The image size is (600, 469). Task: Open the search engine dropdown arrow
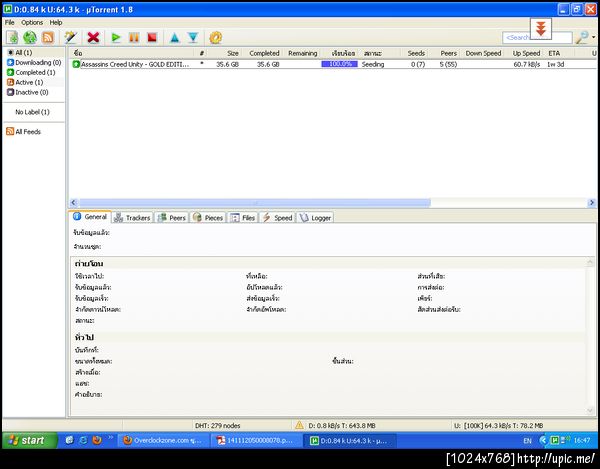[x=593, y=37]
